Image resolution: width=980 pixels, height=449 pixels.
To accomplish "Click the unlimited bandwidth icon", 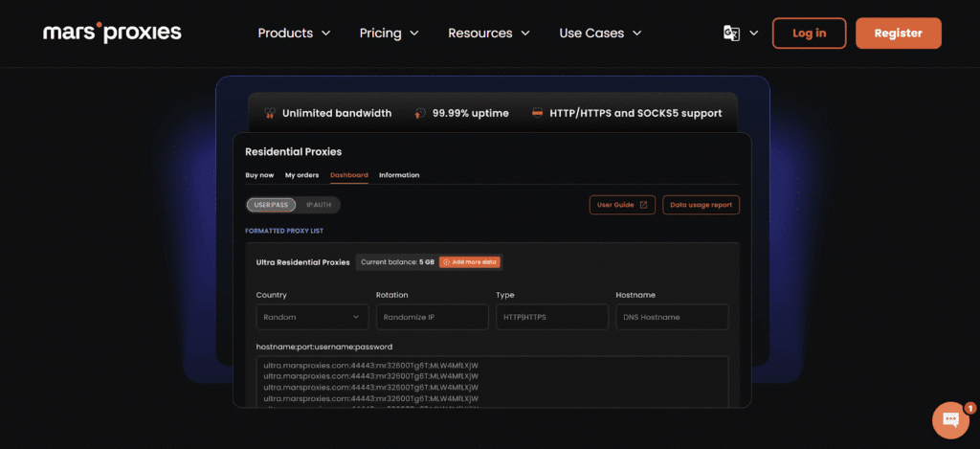I will pos(270,113).
